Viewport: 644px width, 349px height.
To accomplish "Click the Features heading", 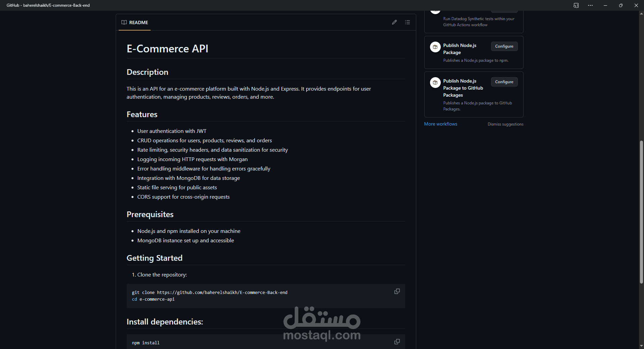I will tap(142, 114).
